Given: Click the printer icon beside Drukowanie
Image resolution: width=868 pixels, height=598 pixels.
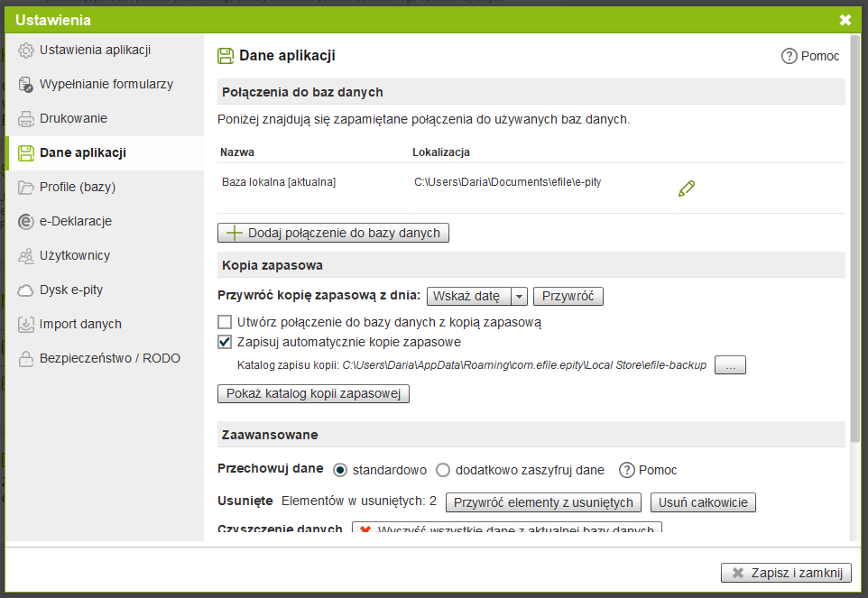Looking at the screenshot, I should [x=26, y=119].
